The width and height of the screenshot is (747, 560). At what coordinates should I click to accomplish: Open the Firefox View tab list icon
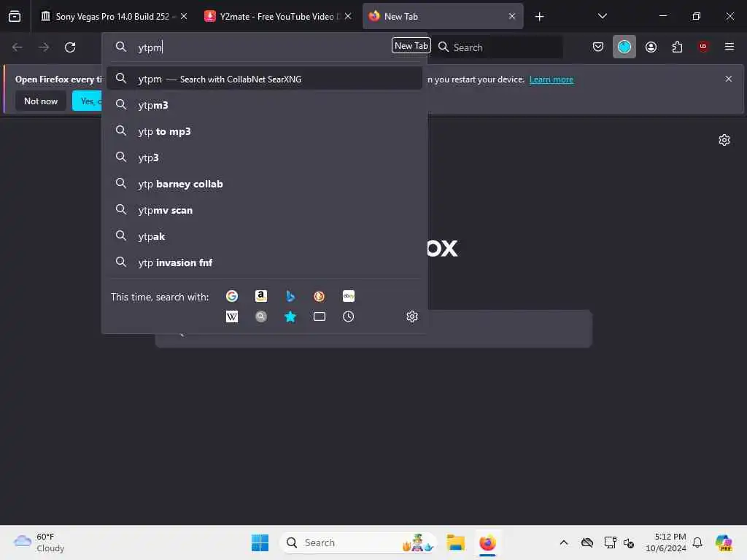(x=15, y=16)
